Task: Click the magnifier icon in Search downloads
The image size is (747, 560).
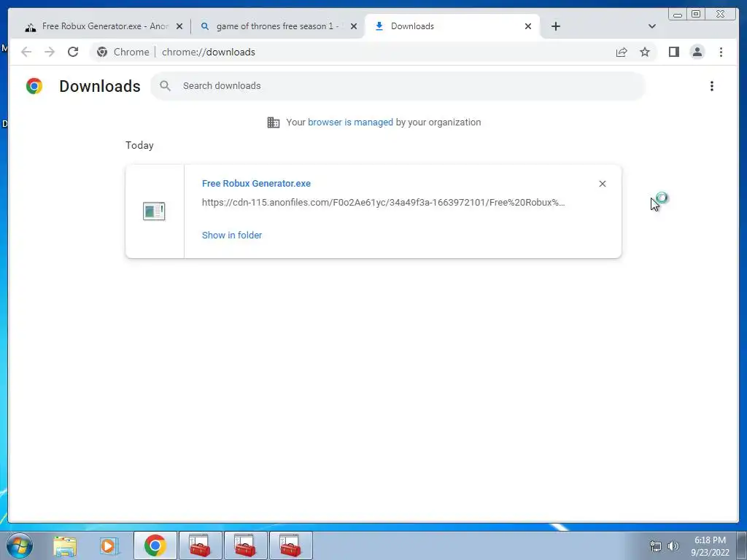Action: [x=166, y=86]
